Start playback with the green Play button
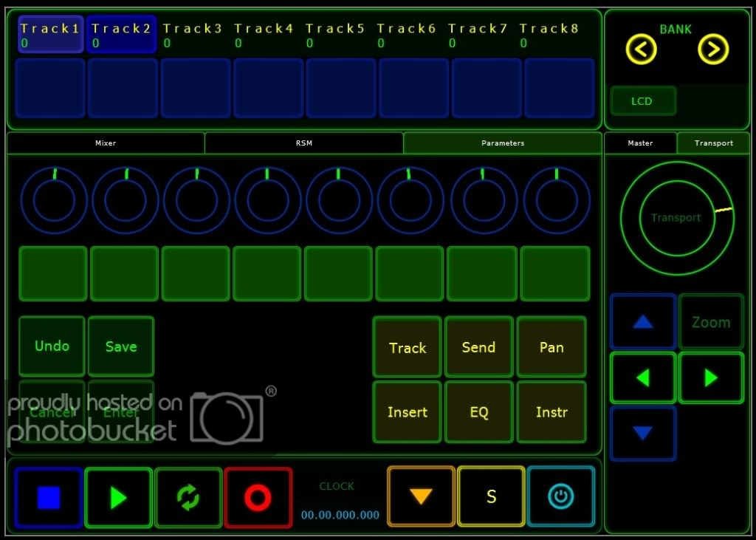Screen dimensions: 756x540 [119, 497]
